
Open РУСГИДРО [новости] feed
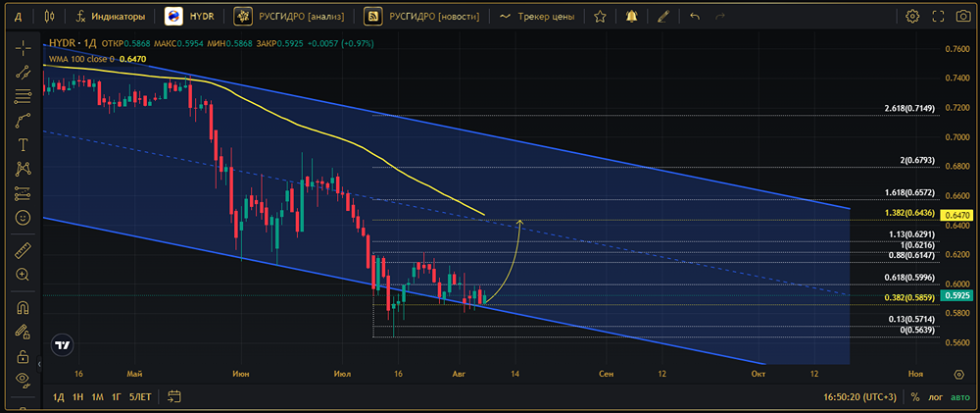(x=423, y=17)
